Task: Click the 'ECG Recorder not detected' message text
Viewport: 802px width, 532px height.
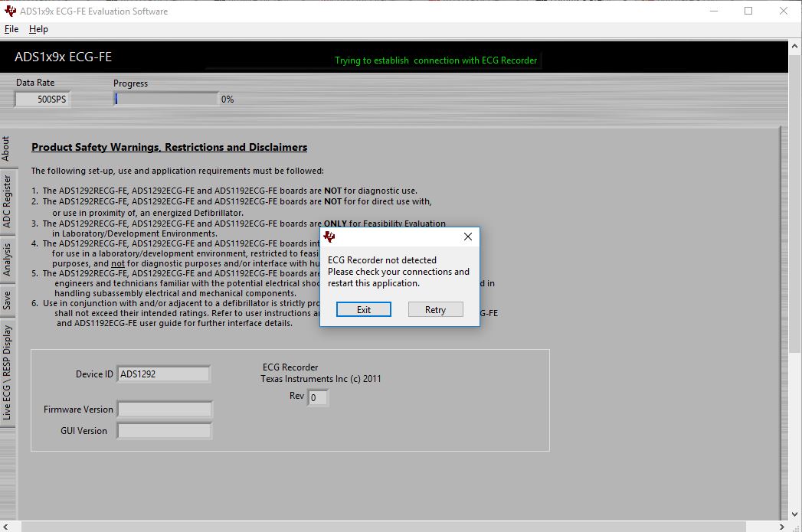Action: (x=382, y=260)
